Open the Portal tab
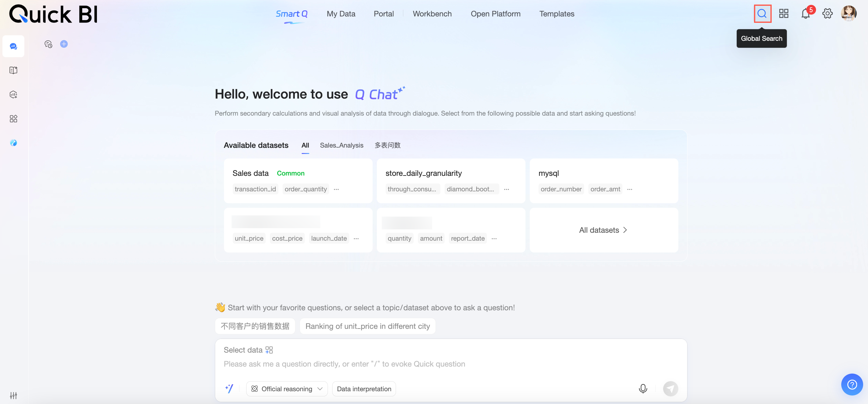This screenshot has height=404, width=868. tap(384, 14)
